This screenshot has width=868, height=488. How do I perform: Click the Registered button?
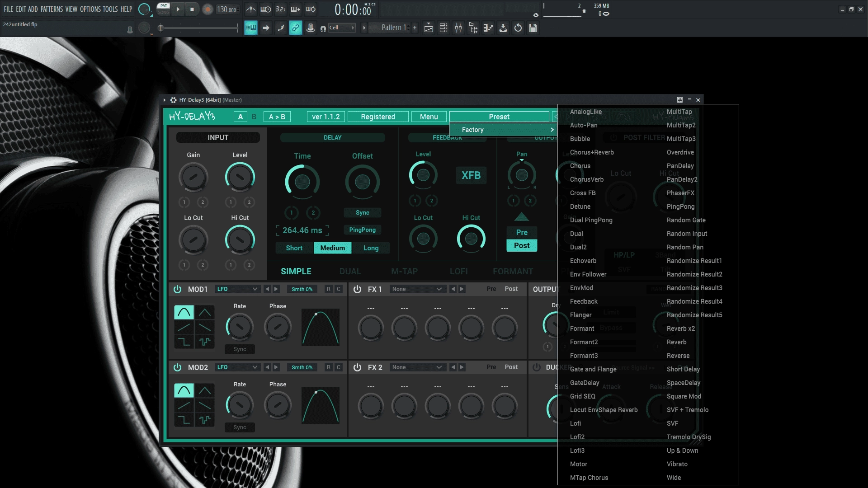click(378, 117)
